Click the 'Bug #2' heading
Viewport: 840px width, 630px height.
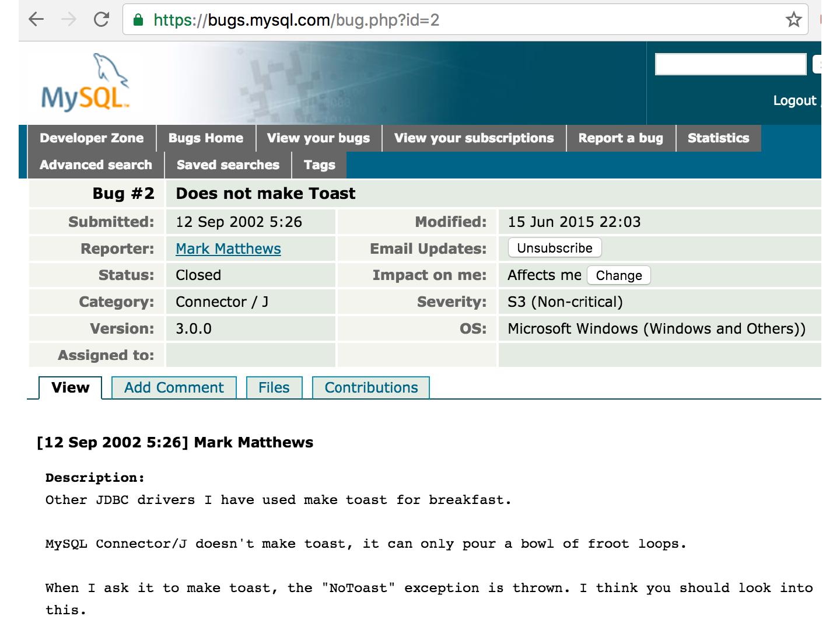(124, 194)
